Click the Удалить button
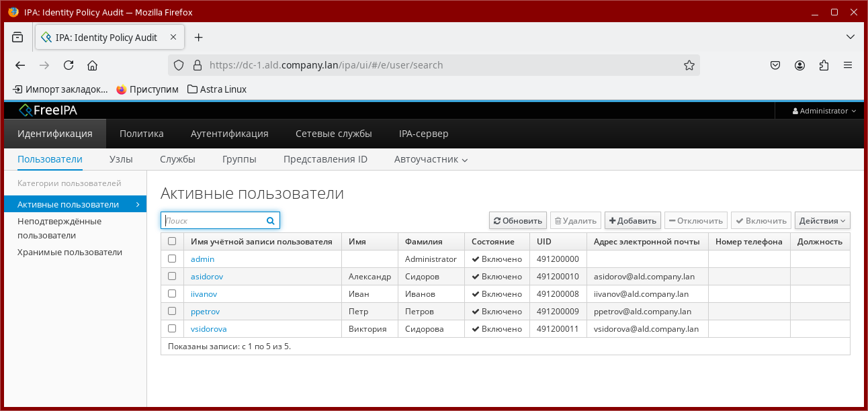The image size is (868, 411). tap(574, 220)
